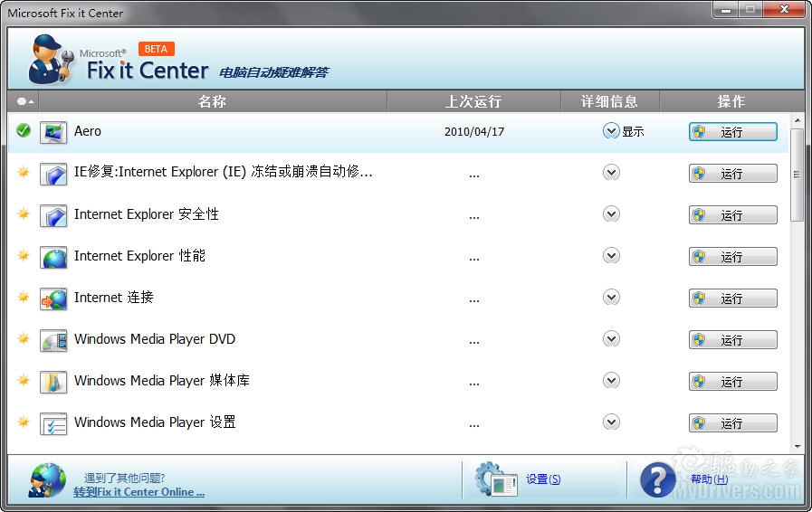The height and width of the screenshot is (512, 812).
Task: Run the Internet Explorer 性能 troubleshooter
Action: (x=732, y=257)
